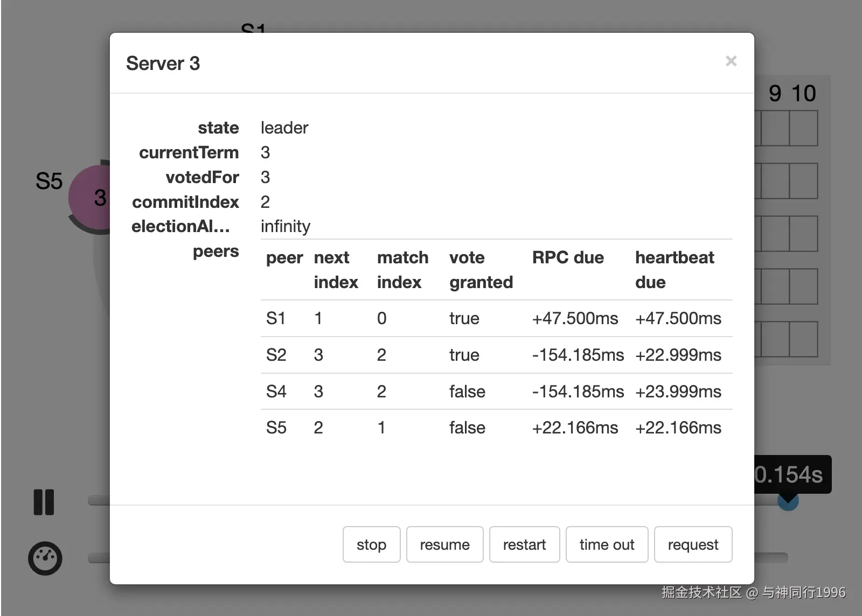Image resolution: width=862 pixels, height=616 pixels.
Task: Trigger the time out button
Action: coord(607,544)
